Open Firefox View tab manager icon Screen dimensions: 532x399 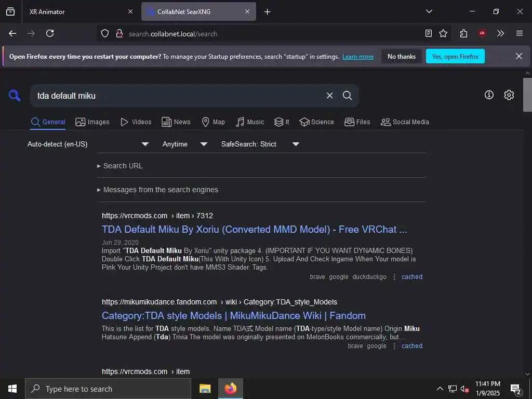(x=10, y=11)
